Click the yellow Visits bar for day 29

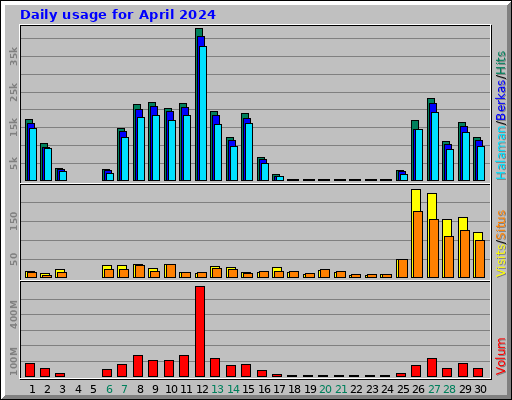pyautogui.click(x=463, y=224)
